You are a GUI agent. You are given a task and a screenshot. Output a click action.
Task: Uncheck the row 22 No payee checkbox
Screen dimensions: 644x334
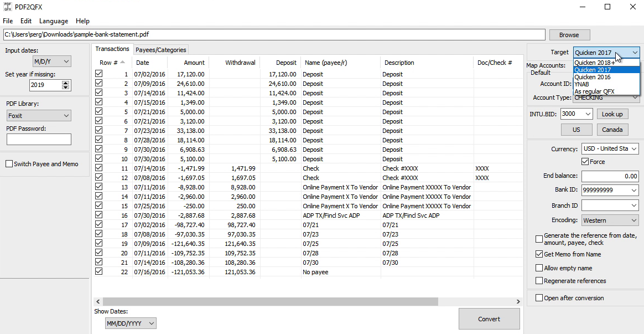[98, 271]
